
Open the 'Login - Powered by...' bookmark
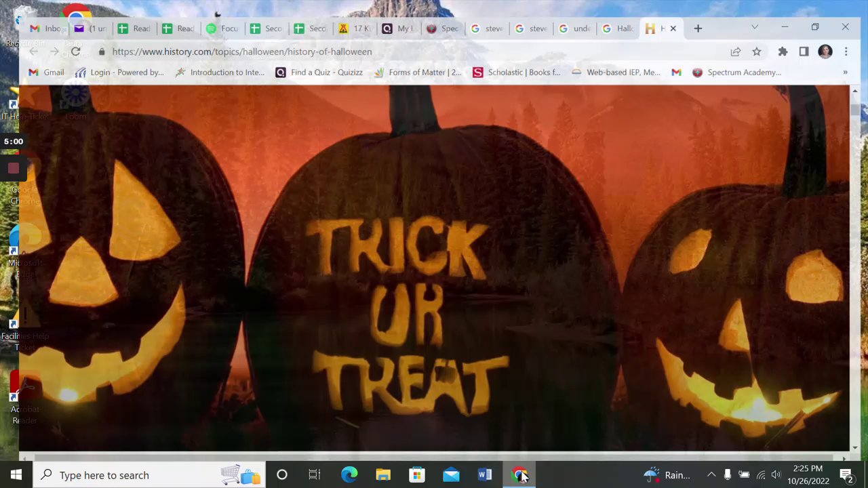point(119,73)
